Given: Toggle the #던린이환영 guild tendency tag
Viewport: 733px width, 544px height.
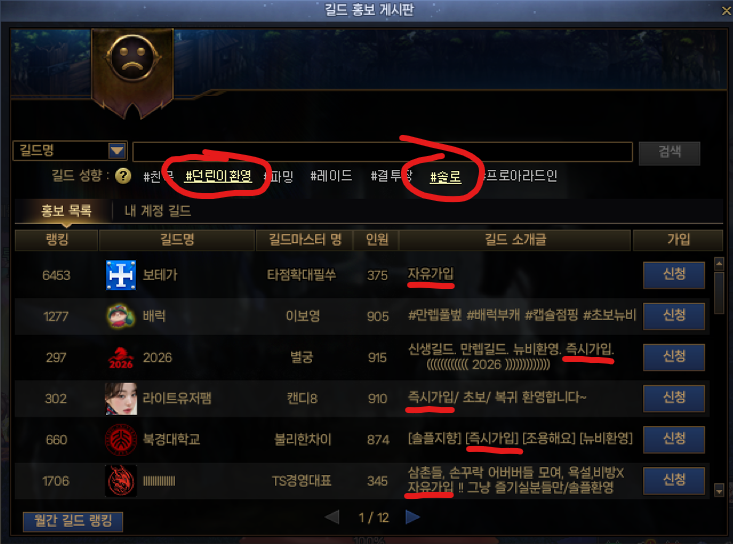Looking at the screenshot, I should click(x=218, y=176).
